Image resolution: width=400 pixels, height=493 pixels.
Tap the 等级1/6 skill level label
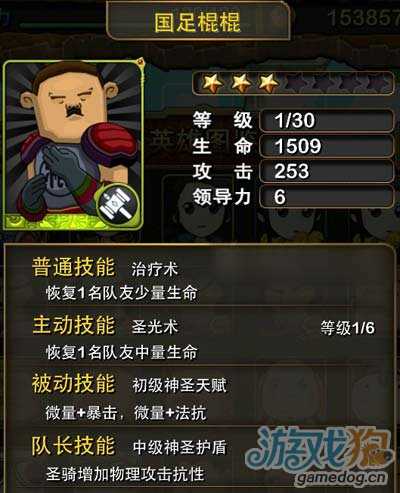pos(347,328)
